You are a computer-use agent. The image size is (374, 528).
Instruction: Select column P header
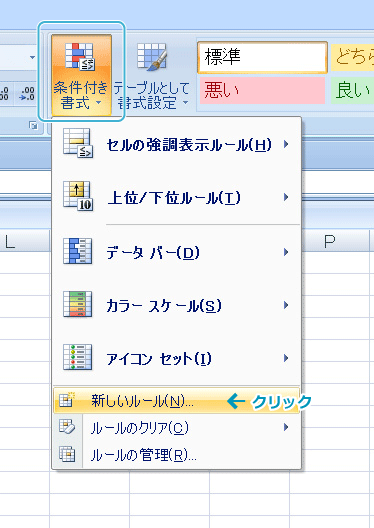(330, 241)
